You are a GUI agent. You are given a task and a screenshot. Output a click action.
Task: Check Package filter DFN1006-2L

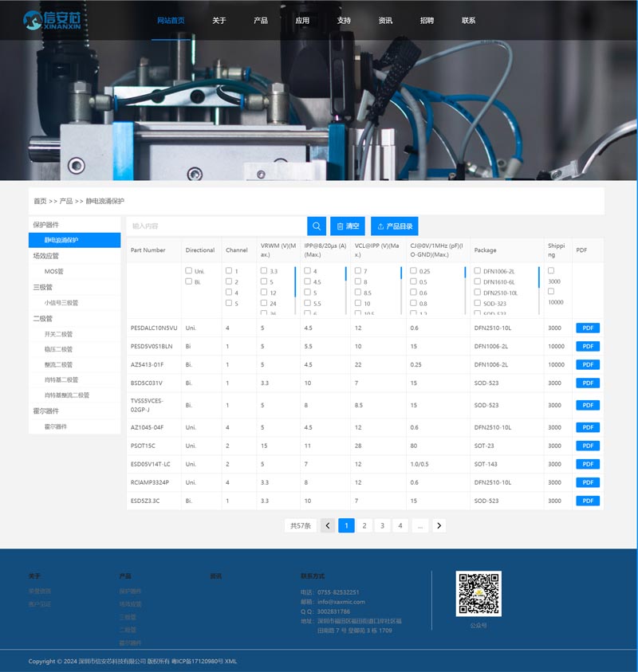click(x=477, y=270)
